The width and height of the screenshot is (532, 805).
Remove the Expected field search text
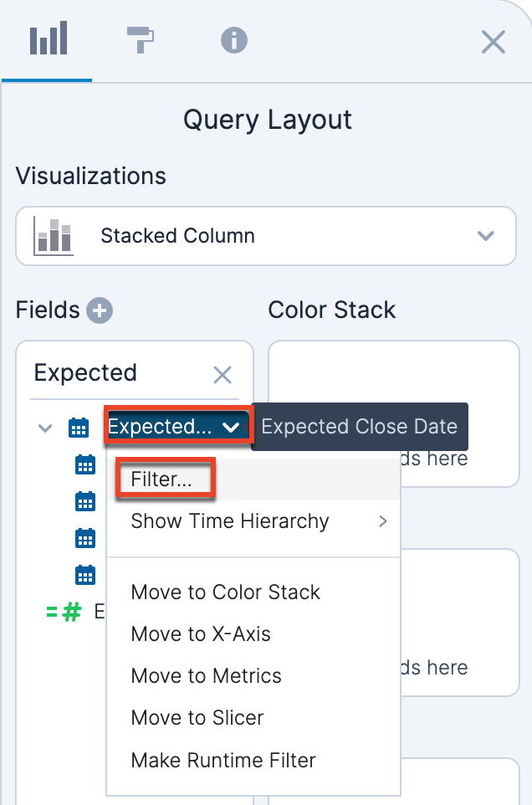(223, 375)
